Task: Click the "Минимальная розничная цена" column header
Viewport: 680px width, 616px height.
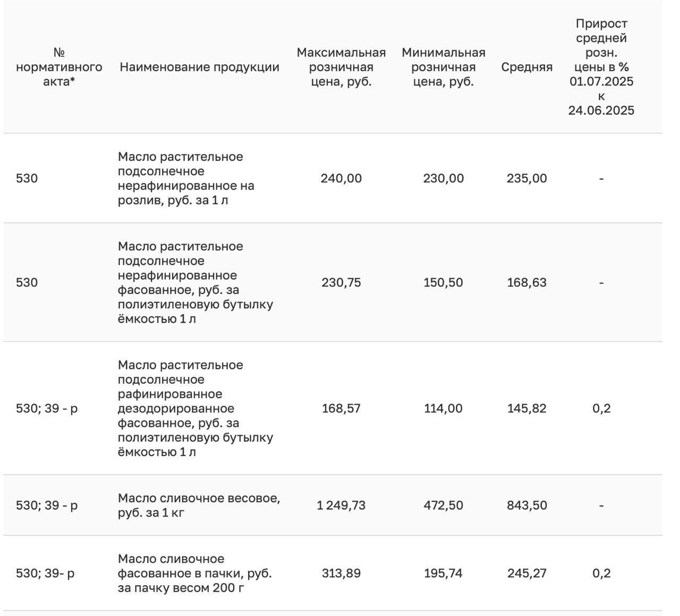Action: (443, 67)
